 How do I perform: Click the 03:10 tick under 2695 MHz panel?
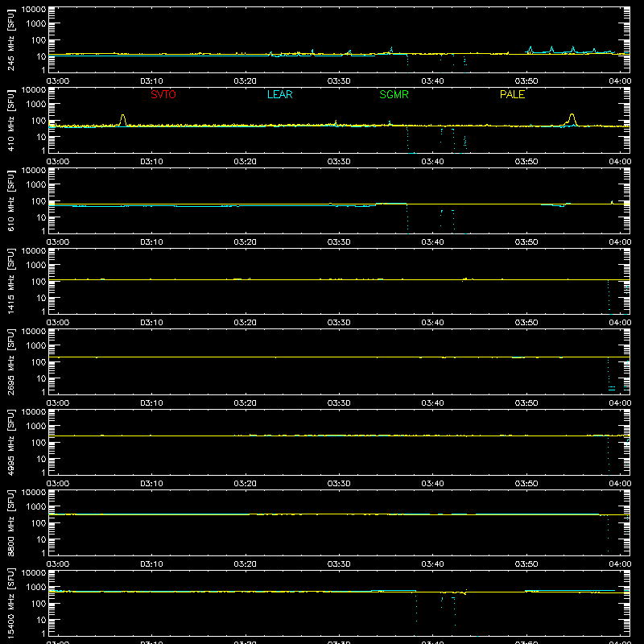(x=151, y=403)
